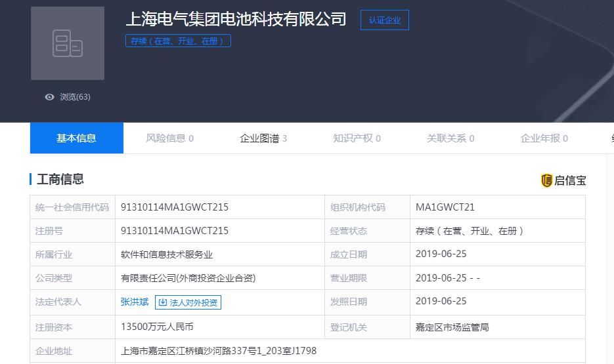Click the 组织机构代码 label cell
Image resolution: width=614 pixels, height=364 pixels.
(367, 207)
